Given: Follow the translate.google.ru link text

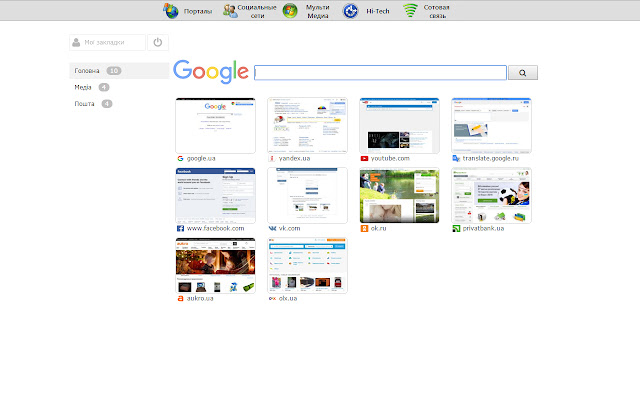Looking at the screenshot, I should coord(491,158).
